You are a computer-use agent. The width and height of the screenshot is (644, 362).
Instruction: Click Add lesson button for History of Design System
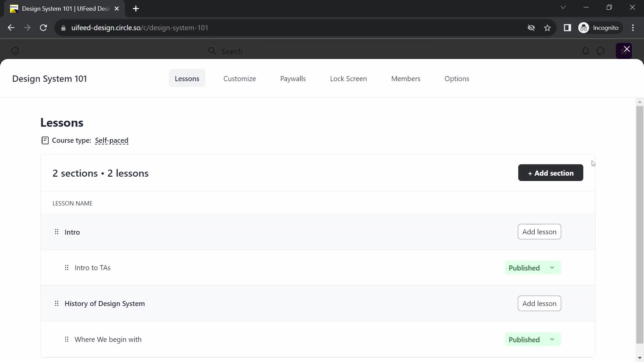(540, 303)
